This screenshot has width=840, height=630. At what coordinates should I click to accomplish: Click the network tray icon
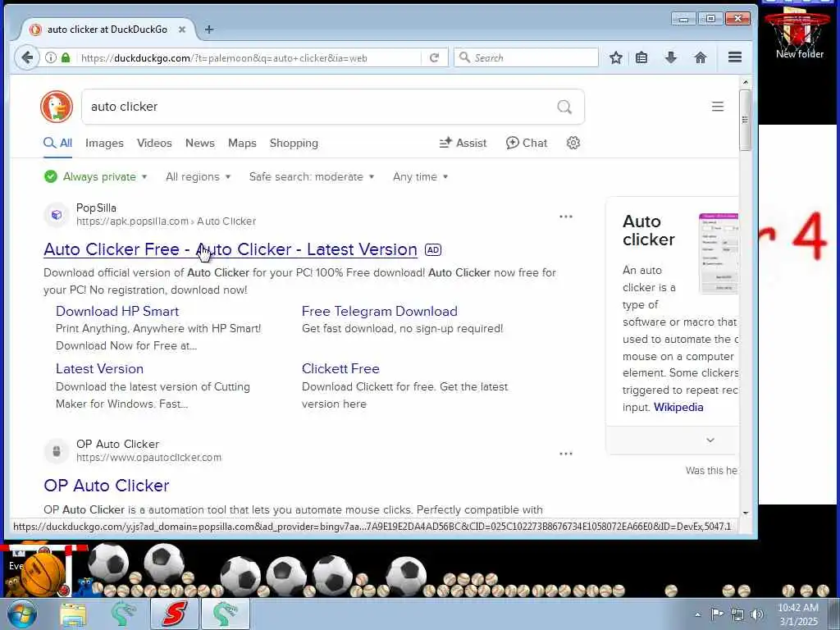pos(737,614)
